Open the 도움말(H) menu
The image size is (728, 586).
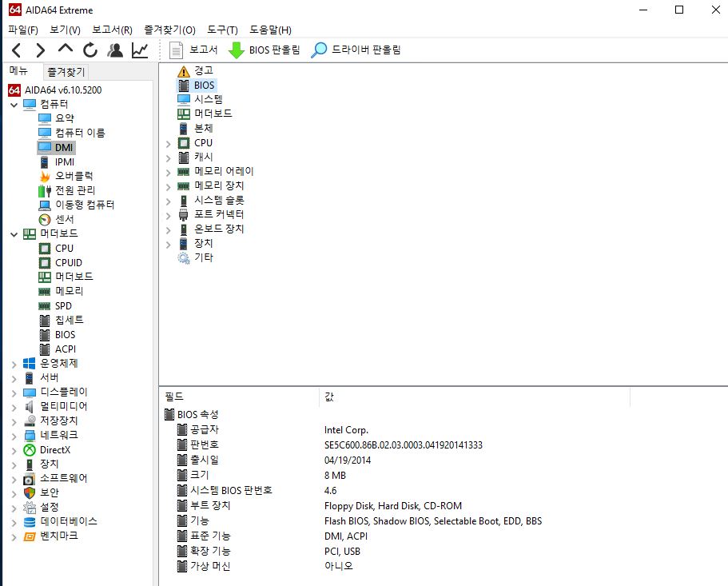[x=271, y=30]
